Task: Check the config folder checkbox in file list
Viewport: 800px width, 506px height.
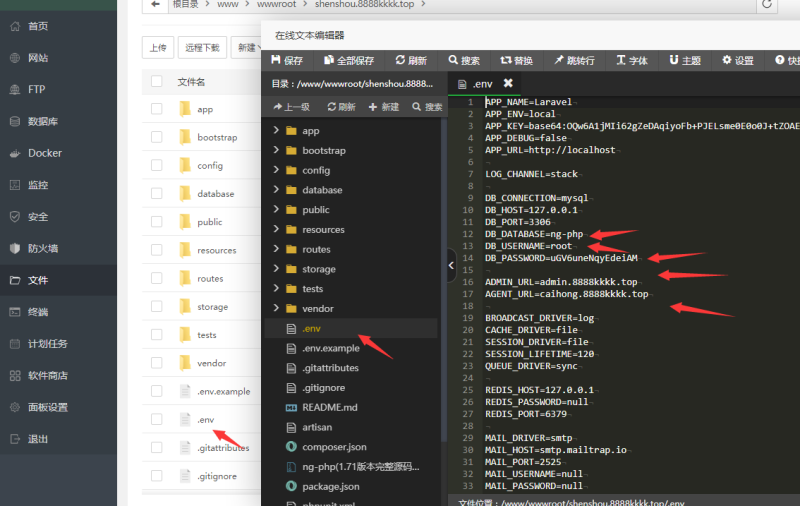Action: click(157, 165)
